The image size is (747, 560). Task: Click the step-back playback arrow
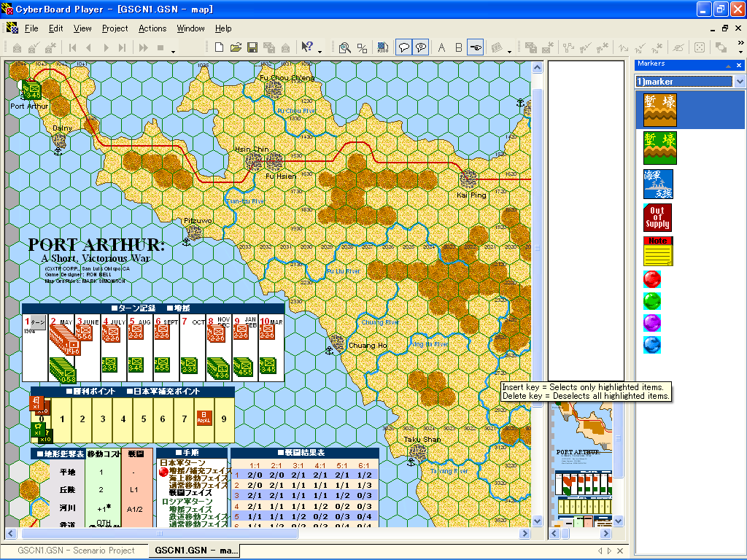(88, 47)
